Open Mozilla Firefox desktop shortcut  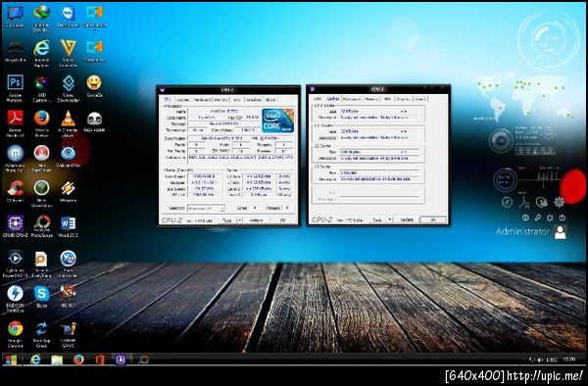click(41, 123)
